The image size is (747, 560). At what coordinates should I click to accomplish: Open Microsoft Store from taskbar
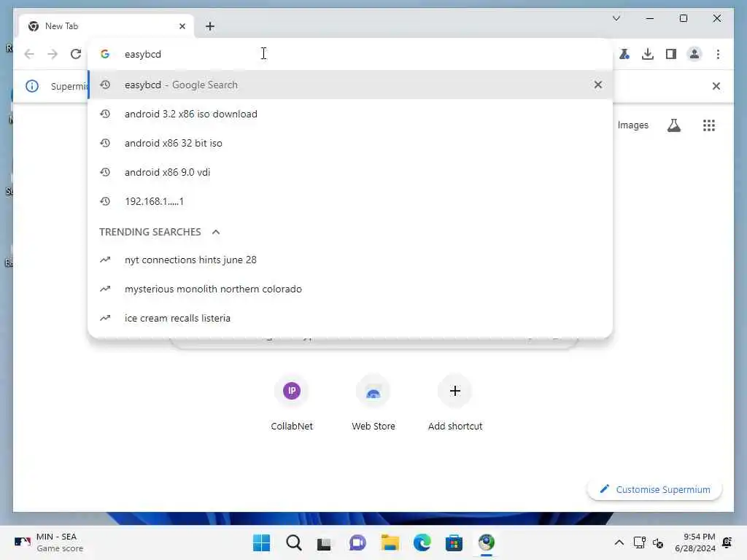coord(454,542)
